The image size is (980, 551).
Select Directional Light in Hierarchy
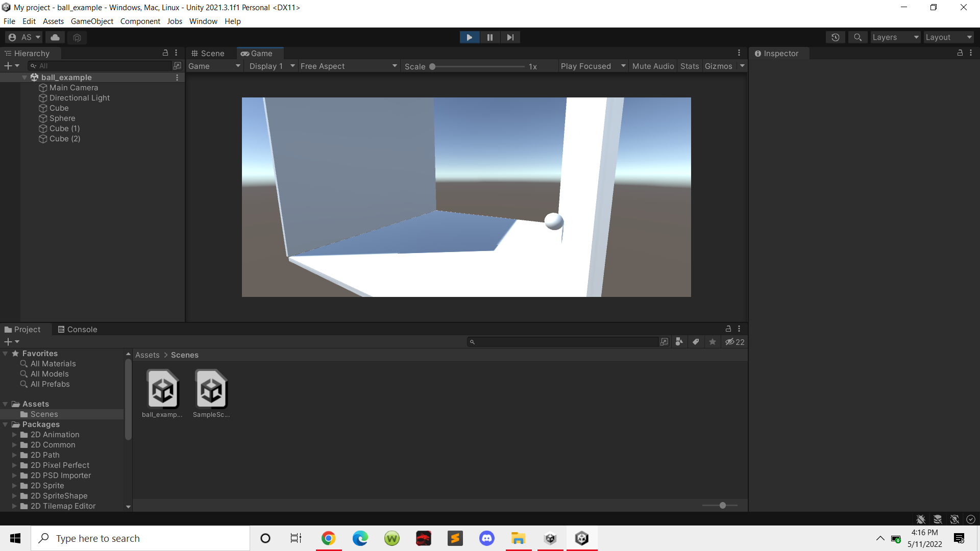[79, 98]
